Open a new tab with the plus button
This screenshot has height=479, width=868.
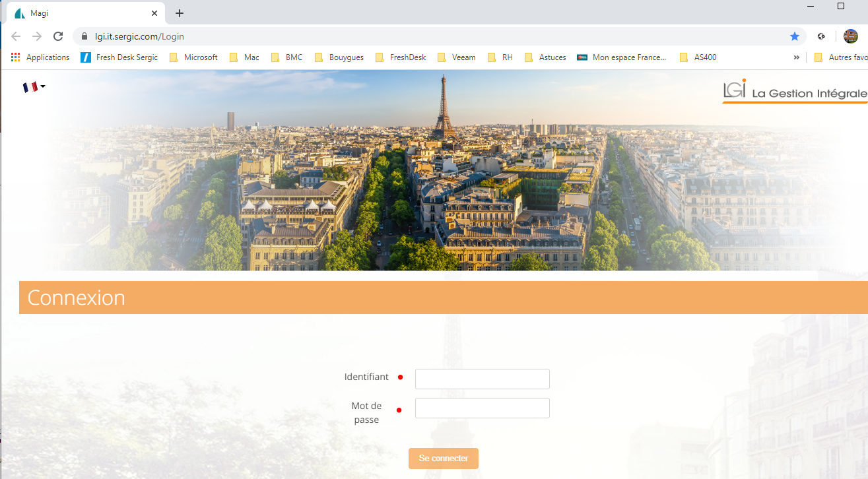[x=180, y=13]
